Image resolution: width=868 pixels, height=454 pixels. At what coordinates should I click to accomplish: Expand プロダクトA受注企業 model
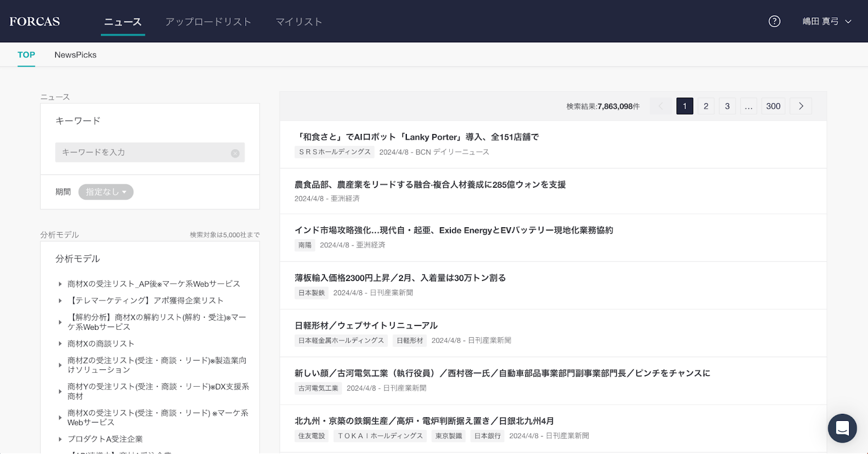pos(60,439)
